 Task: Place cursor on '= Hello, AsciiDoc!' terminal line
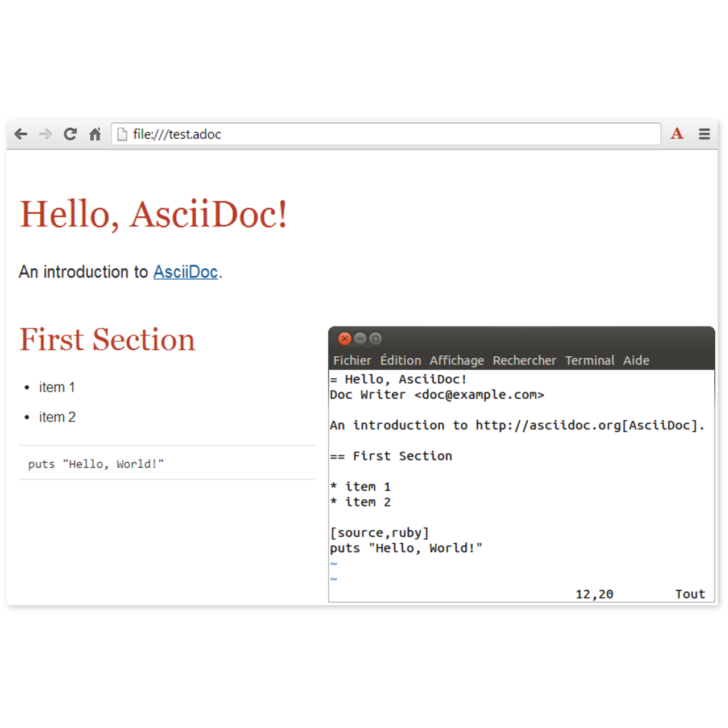(398, 379)
